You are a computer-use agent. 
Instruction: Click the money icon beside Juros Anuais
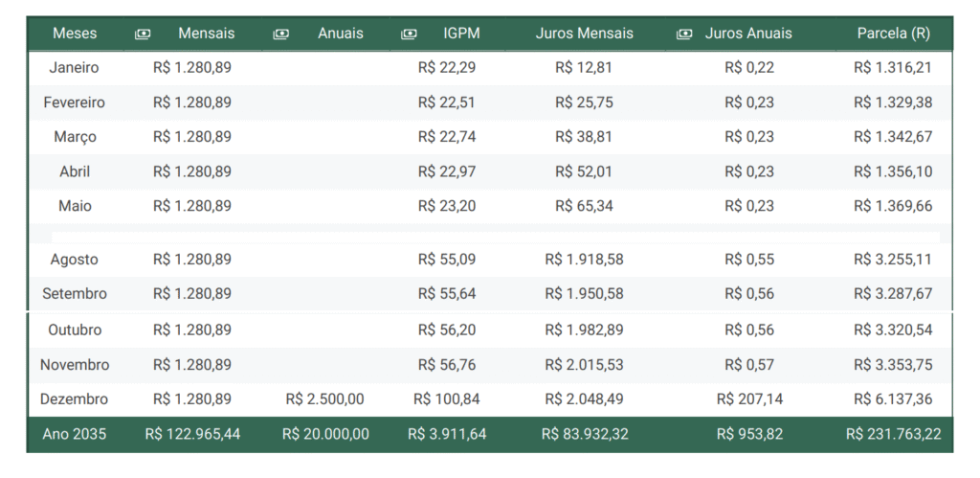[x=684, y=34]
